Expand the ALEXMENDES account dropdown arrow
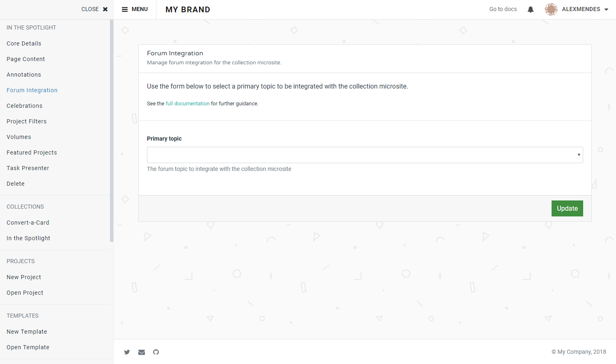The height and width of the screenshot is (364, 616). tap(606, 9)
